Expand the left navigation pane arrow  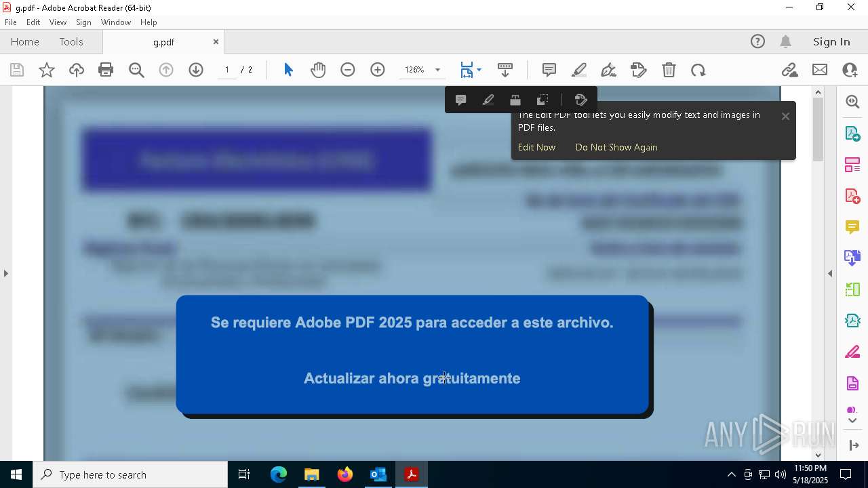(5, 274)
